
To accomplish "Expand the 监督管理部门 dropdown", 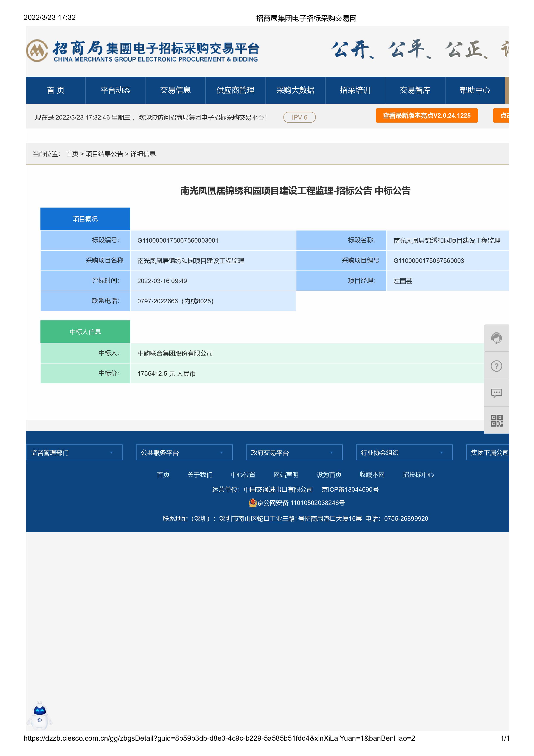I will (x=74, y=452).
